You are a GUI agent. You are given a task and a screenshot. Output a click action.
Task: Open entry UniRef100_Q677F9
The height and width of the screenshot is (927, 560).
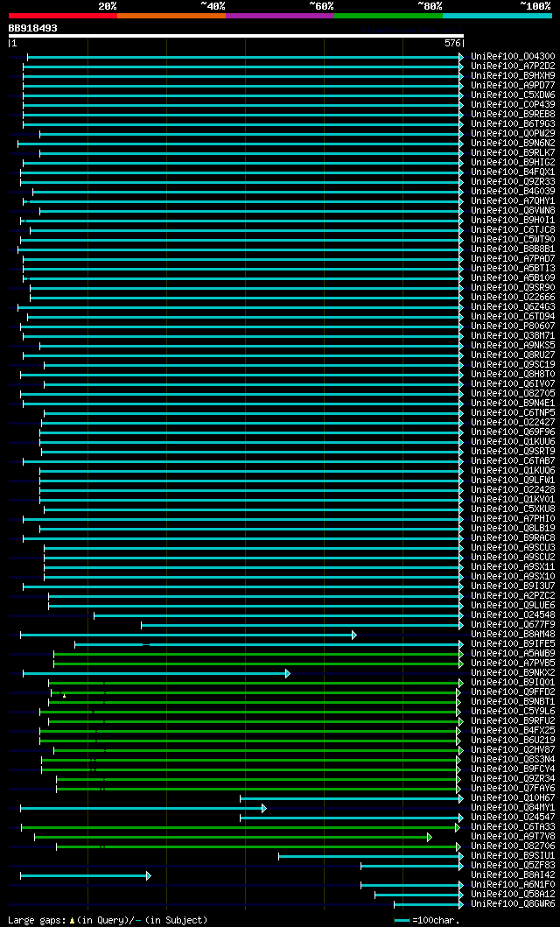513,625
